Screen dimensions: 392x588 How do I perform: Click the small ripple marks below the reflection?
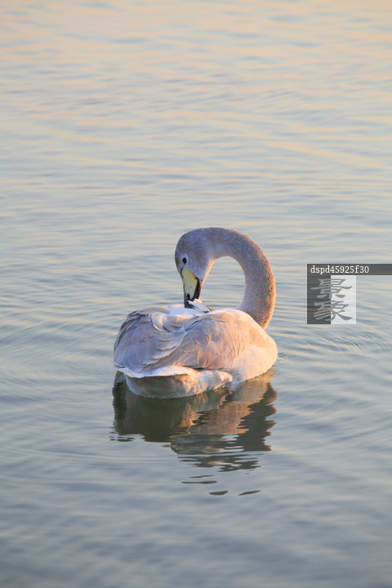(221, 486)
